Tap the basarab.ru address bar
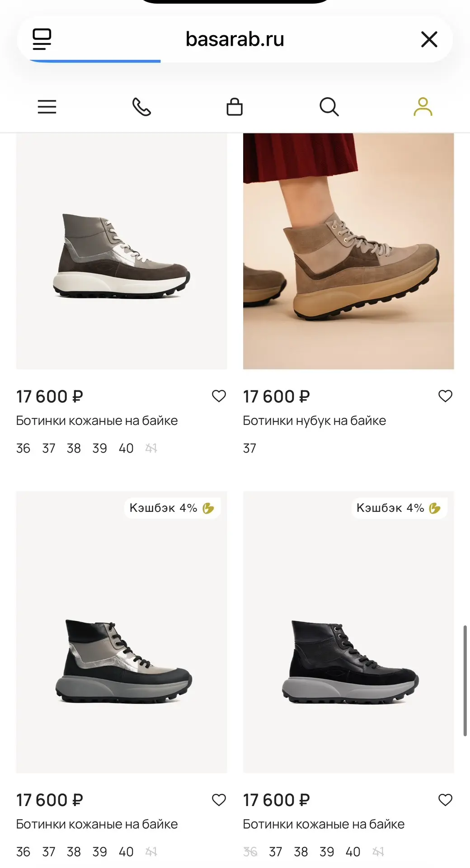 point(235,39)
